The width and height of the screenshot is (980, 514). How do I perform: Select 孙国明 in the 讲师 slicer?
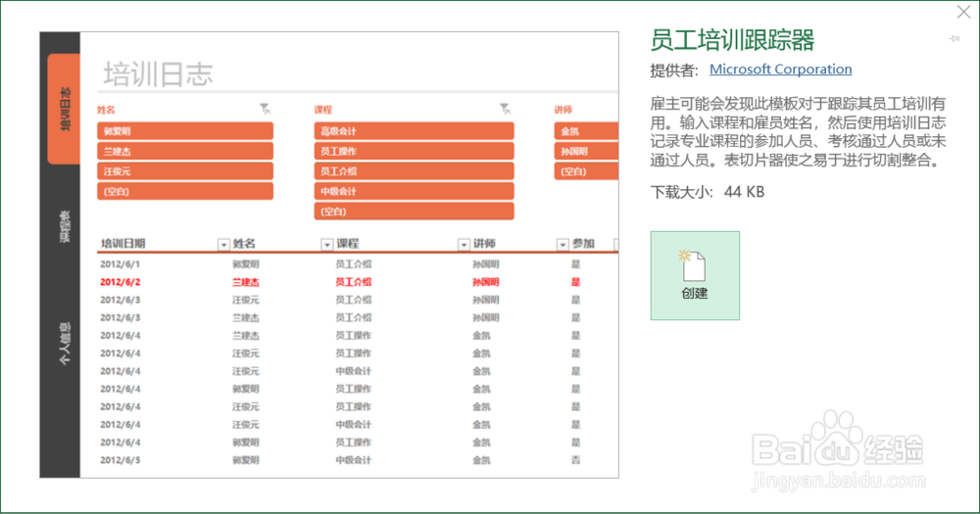586,151
